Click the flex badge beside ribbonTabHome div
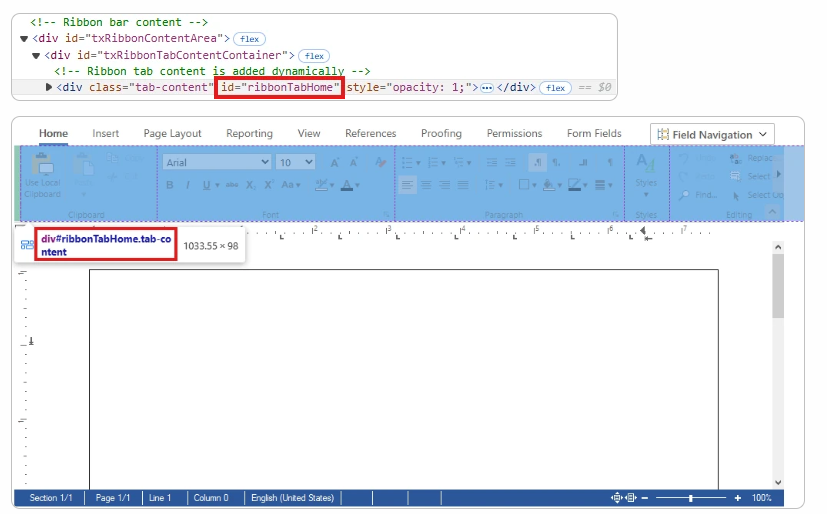The width and height of the screenshot is (827, 514). [555, 88]
